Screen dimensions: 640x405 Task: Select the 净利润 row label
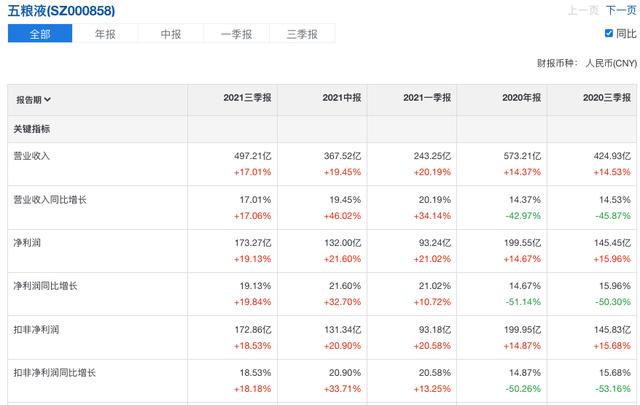[26, 243]
